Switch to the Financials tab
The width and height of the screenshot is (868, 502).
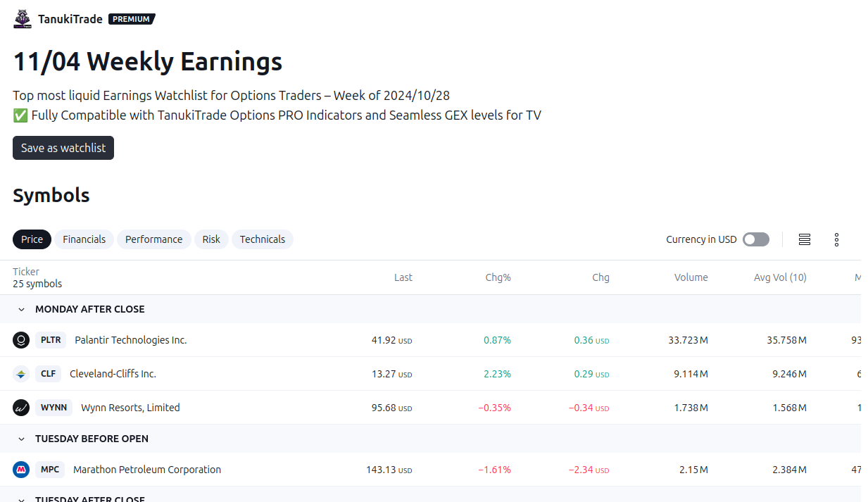[84, 239]
